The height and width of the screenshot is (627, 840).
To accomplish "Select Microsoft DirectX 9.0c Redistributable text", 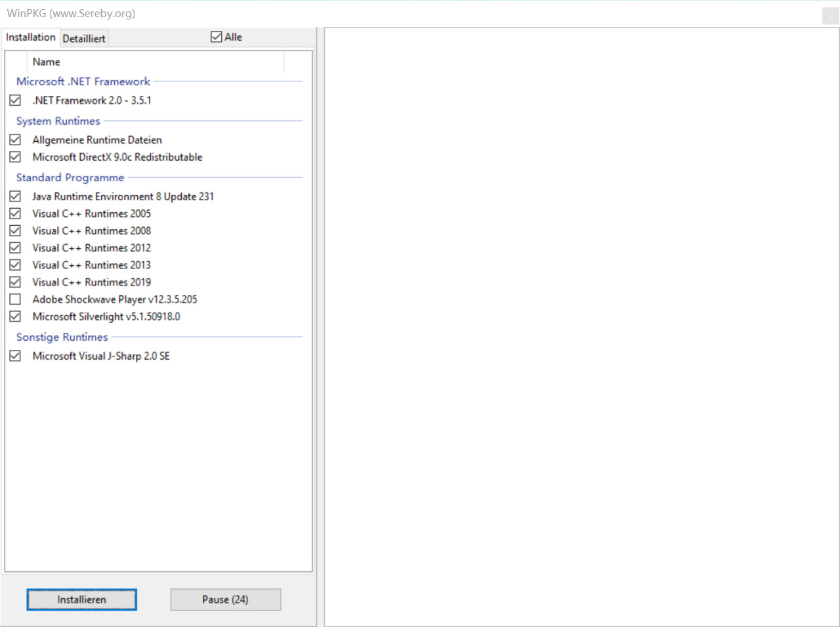I will pos(117,157).
